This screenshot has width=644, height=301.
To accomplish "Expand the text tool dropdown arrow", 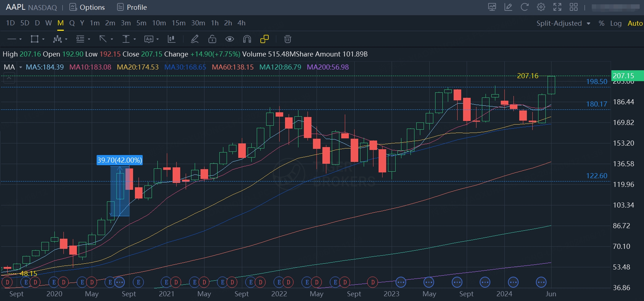I will 157,39.
